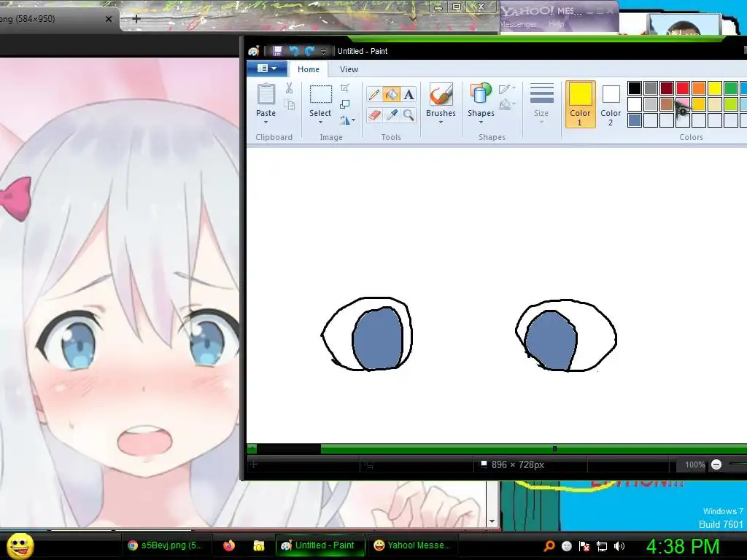Viewport: 747px width, 560px height.
Task: Expand the Select options arrow
Action: pyautogui.click(x=320, y=122)
